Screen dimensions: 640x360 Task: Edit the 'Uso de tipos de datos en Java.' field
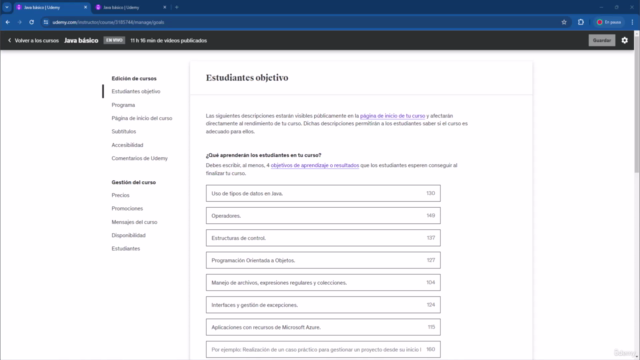coord(323,193)
